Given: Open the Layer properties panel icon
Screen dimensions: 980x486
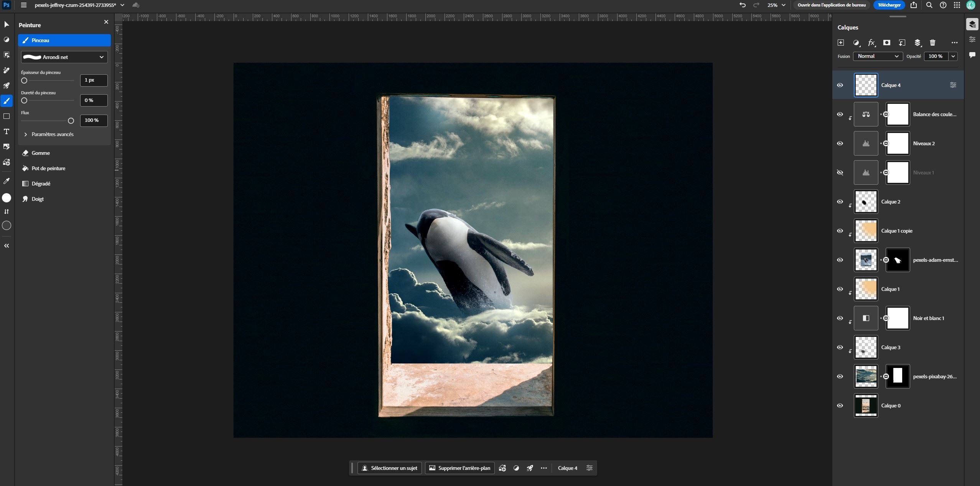Looking at the screenshot, I should 972,39.
